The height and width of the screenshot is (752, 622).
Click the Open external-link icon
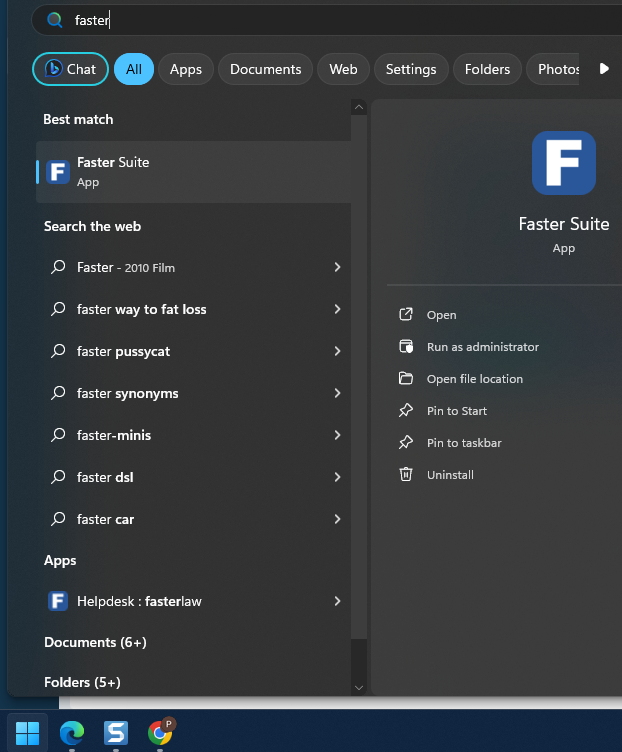(406, 315)
